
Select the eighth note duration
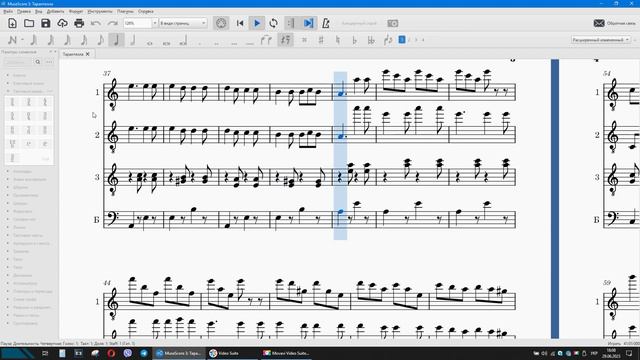pos(100,40)
